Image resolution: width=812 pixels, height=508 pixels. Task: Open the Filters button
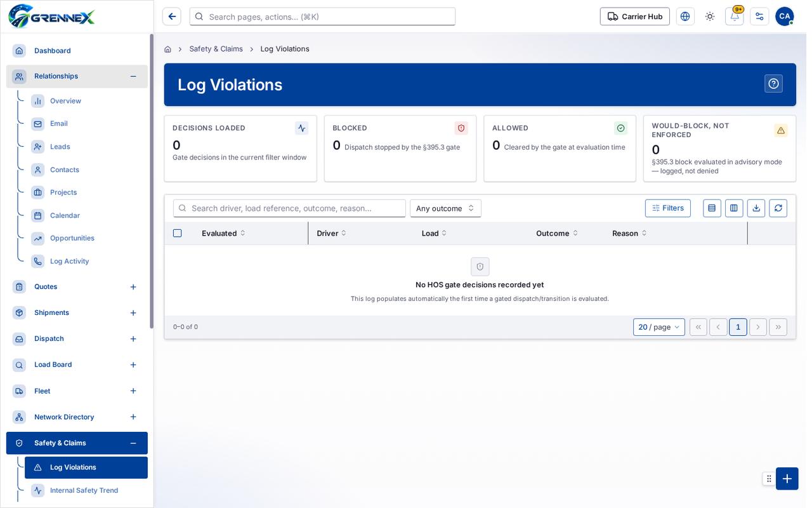(668, 208)
